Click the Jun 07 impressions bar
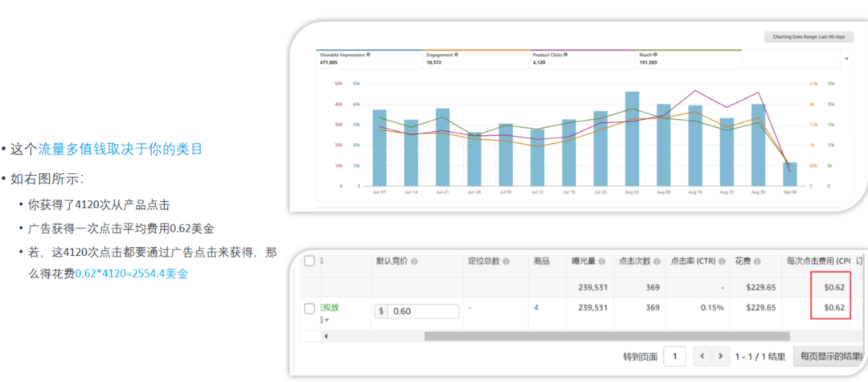 click(379, 148)
